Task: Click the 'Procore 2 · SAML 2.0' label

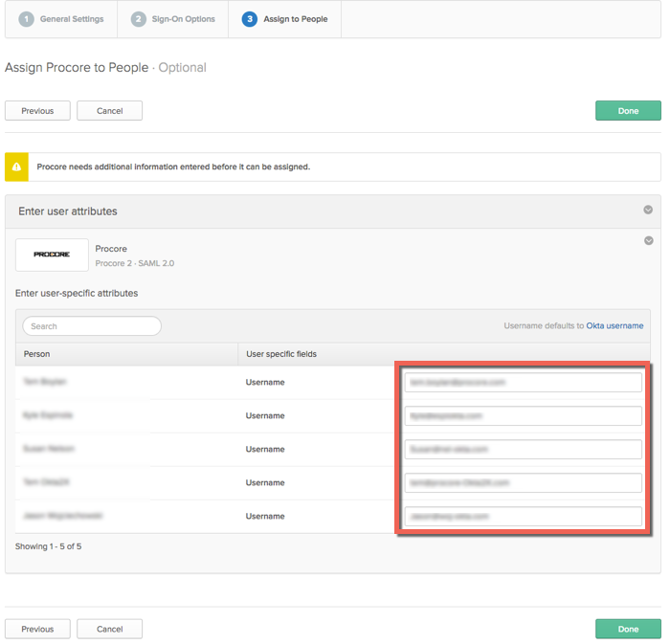Action: pyautogui.click(x=135, y=263)
